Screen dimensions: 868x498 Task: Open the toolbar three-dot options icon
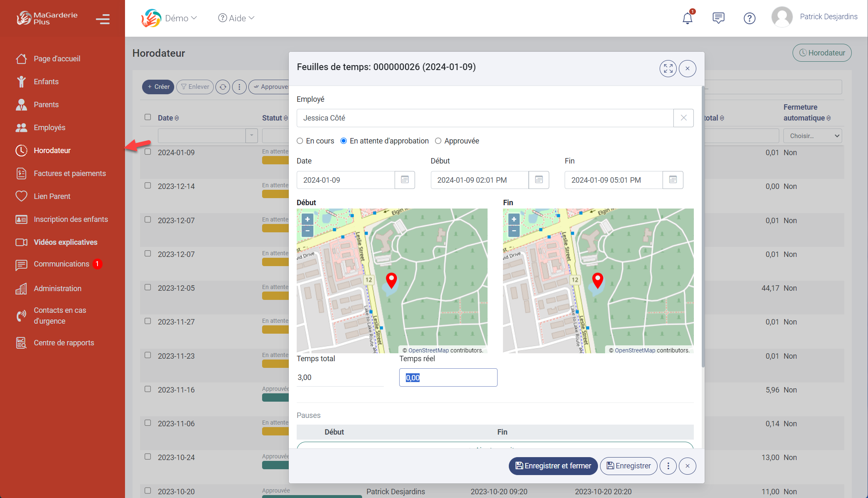pyautogui.click(x=239, y=87)
